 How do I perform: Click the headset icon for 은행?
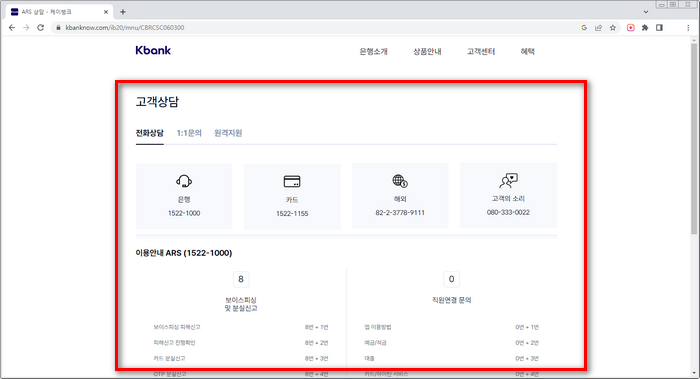184,181
